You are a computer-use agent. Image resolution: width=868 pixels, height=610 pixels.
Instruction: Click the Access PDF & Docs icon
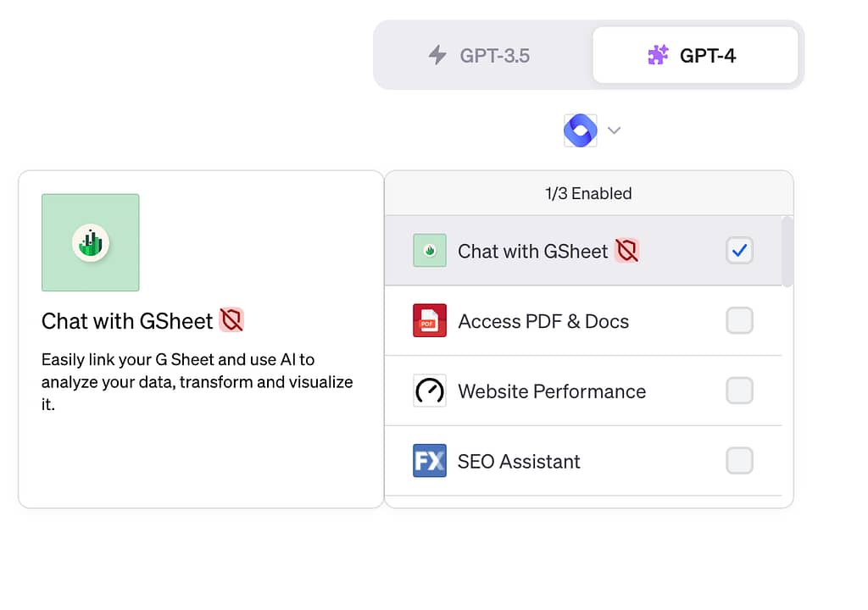pyautogui.click(x=430, y=321)
